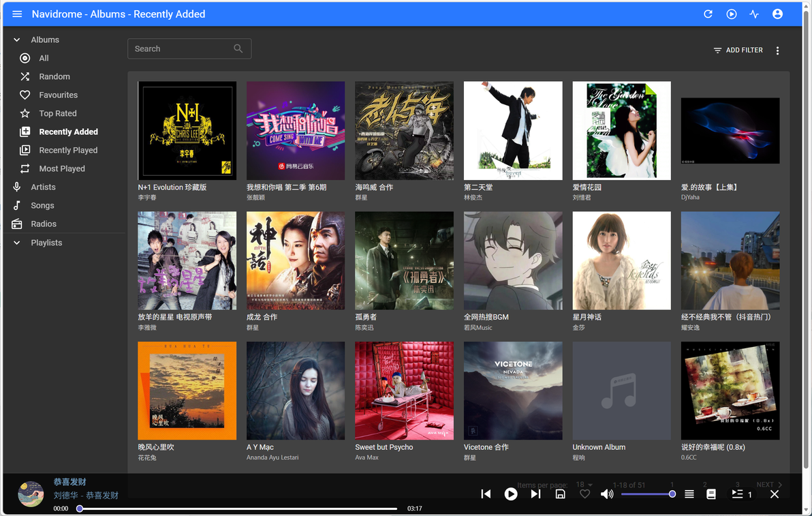This screenshot has width=812, height=516.
Task: Click the ADD FILTER button
Action: (738, 50)
